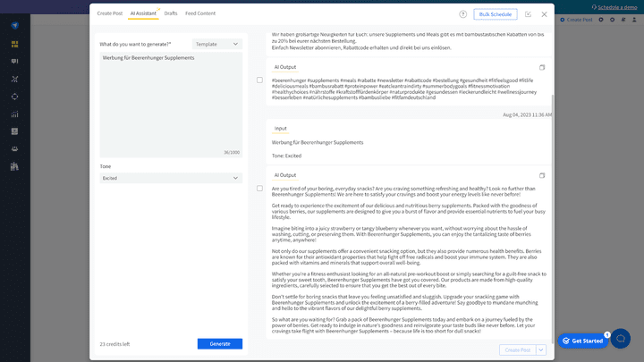644x362 pixels.
Task: Copy the hashtags AI Output
Action: click(x=542, y=67)
